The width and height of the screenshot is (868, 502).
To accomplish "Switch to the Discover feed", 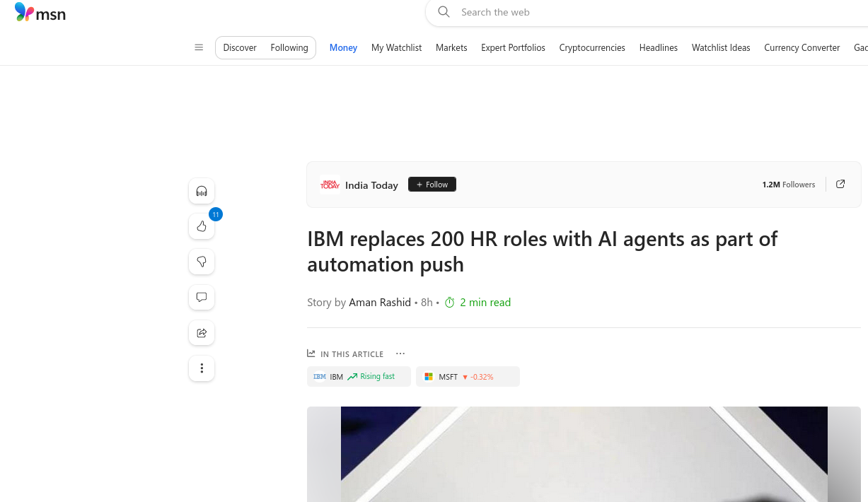I will point(240,47).
